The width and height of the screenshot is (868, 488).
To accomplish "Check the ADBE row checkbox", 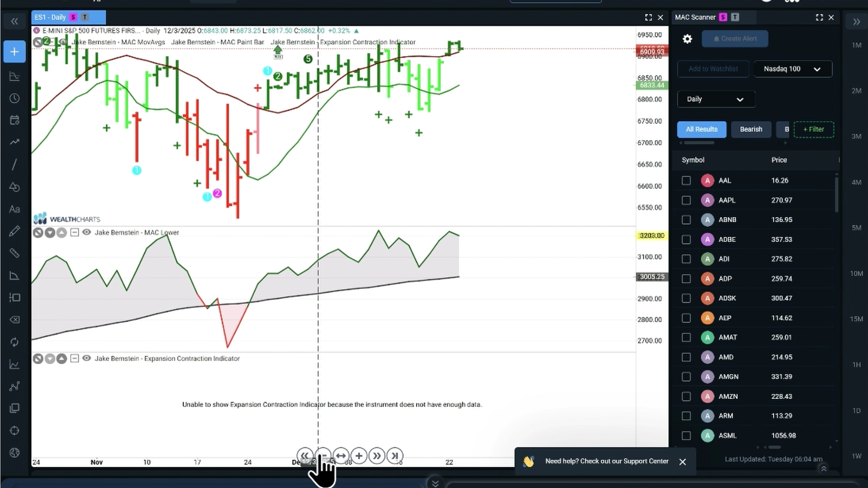I will coord(686,239).
